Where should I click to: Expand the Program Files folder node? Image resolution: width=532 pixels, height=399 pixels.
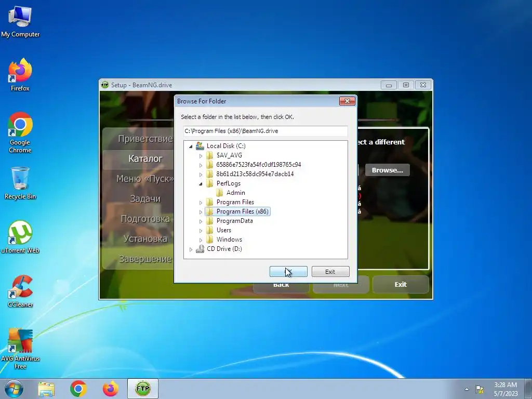click(201, 203)
